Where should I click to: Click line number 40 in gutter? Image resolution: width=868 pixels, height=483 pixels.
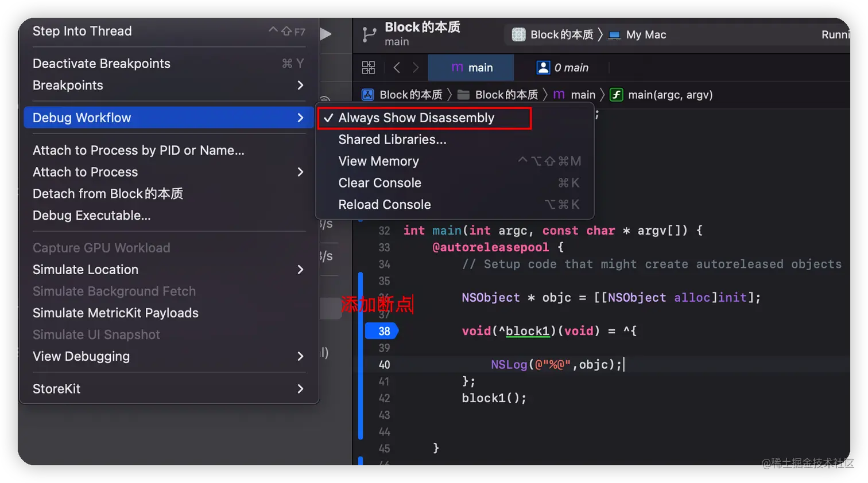tap(384, 365)
